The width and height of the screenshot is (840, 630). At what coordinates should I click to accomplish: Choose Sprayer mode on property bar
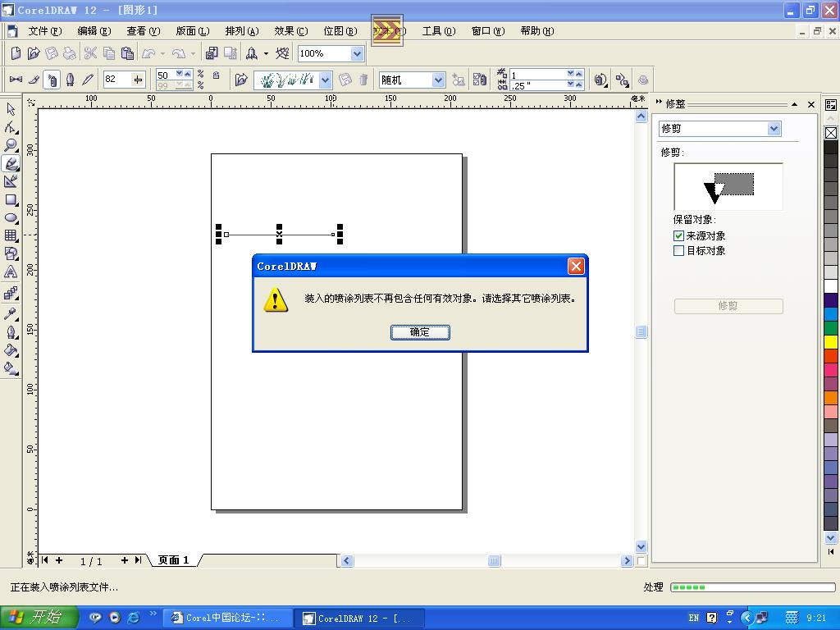(52, 80)
